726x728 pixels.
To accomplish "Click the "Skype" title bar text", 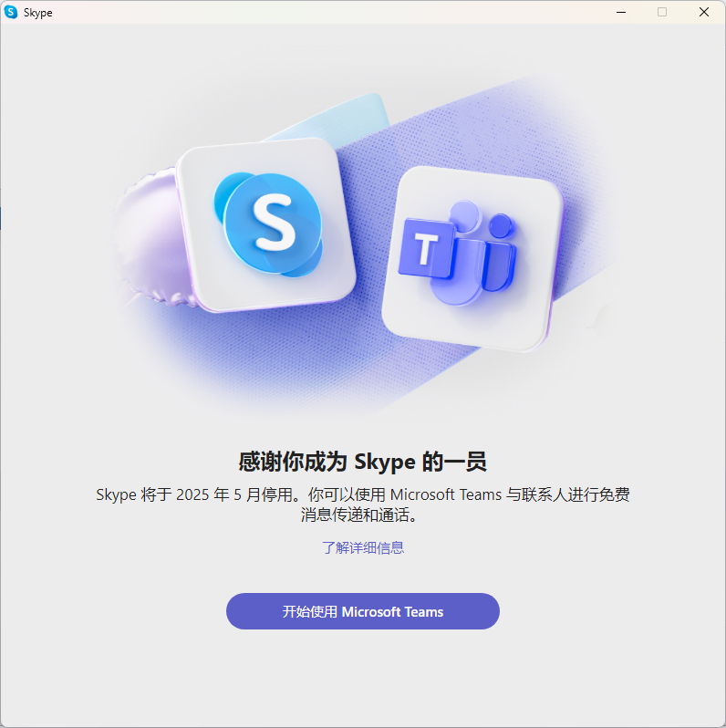I will (38, 13).
